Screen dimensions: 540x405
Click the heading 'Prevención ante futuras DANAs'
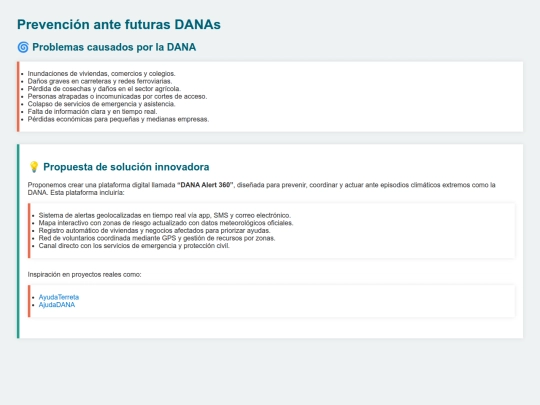[x=119, y=25]
